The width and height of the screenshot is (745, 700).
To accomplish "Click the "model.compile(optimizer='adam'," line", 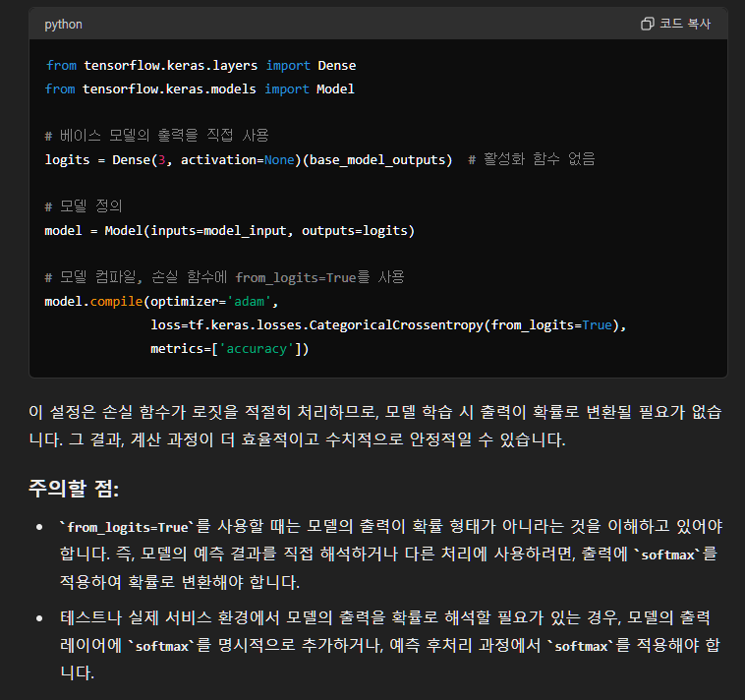I will [x=161, y=301].
